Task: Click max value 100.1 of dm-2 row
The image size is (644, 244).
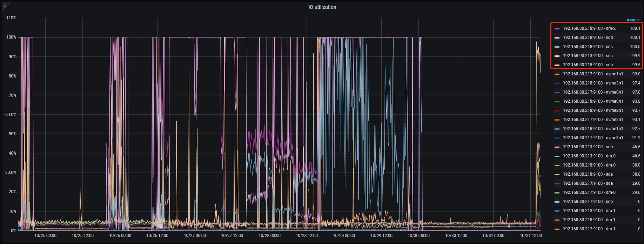Action: click(635, 28)
